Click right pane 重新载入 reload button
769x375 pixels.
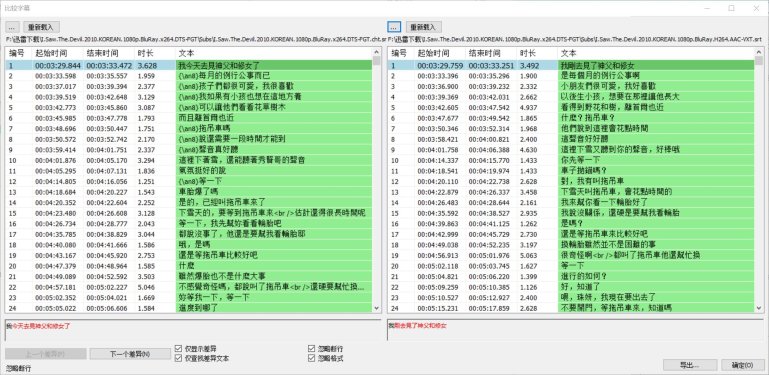click(424, 27)
